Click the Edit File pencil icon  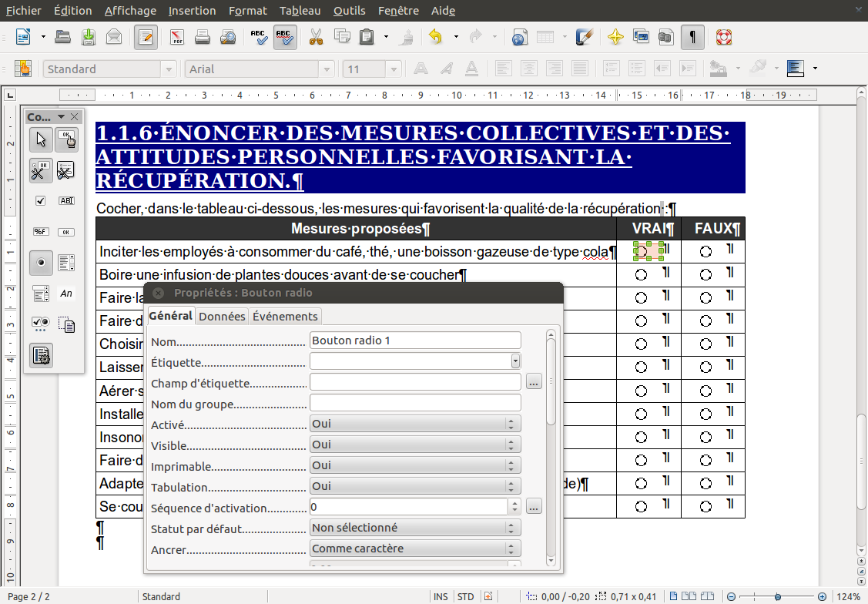(146, 36)
